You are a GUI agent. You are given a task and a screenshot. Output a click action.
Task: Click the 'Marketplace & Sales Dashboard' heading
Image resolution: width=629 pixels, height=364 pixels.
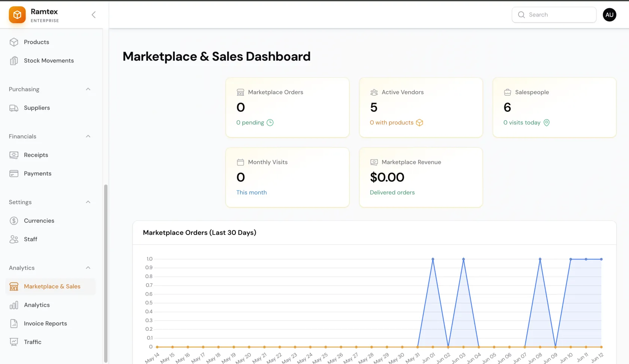point(216,56)
